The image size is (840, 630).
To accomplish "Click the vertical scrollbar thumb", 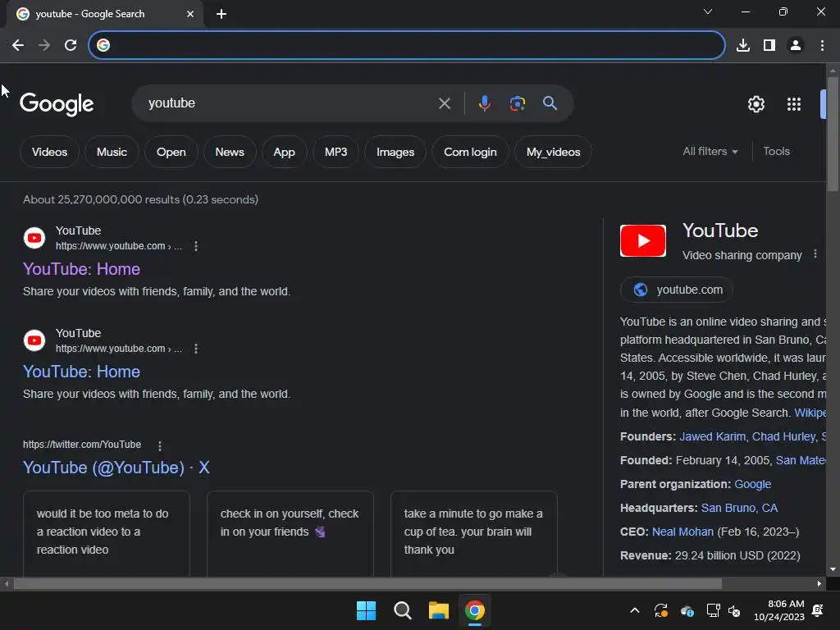I will click(833, 134).
